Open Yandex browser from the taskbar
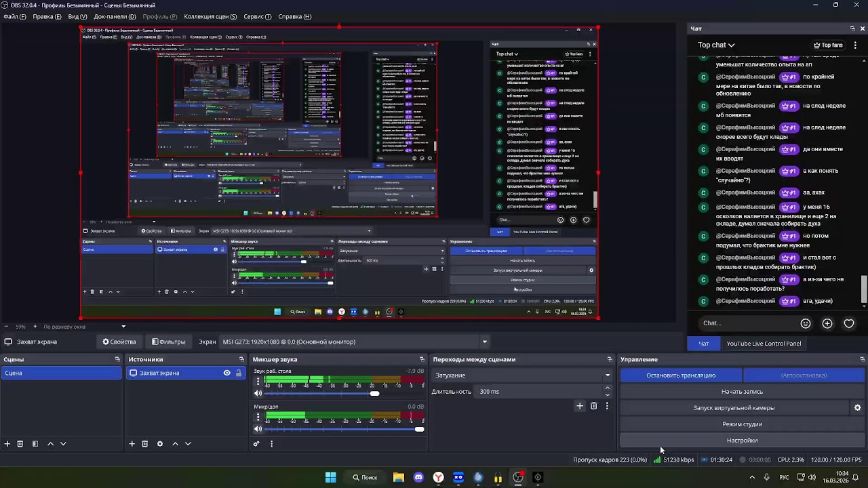 click(439, 477)
